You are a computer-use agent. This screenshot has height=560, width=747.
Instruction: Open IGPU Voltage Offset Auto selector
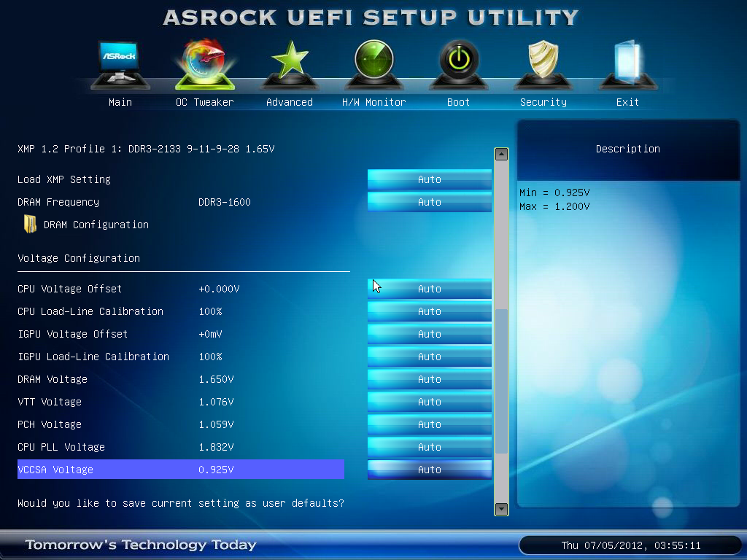(x=429, y=334)
